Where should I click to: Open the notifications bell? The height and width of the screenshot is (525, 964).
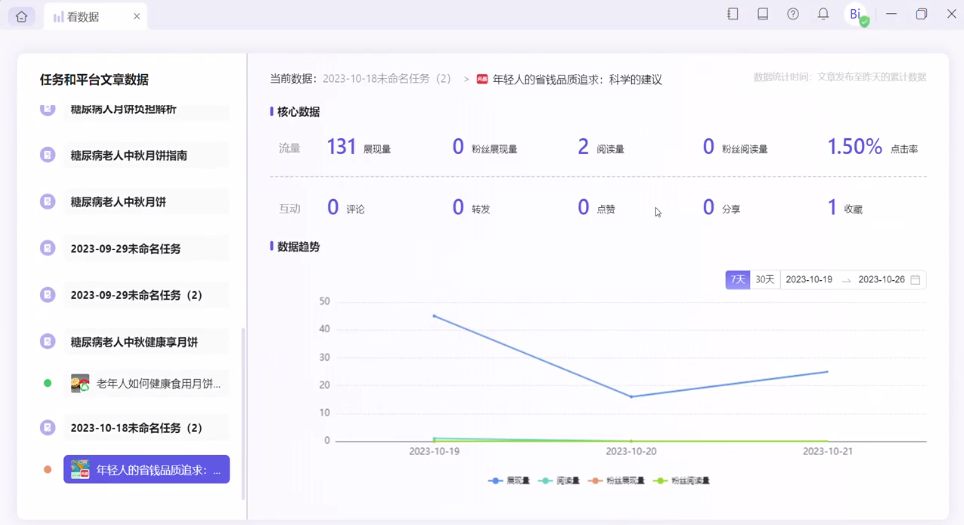pos(823,14)
